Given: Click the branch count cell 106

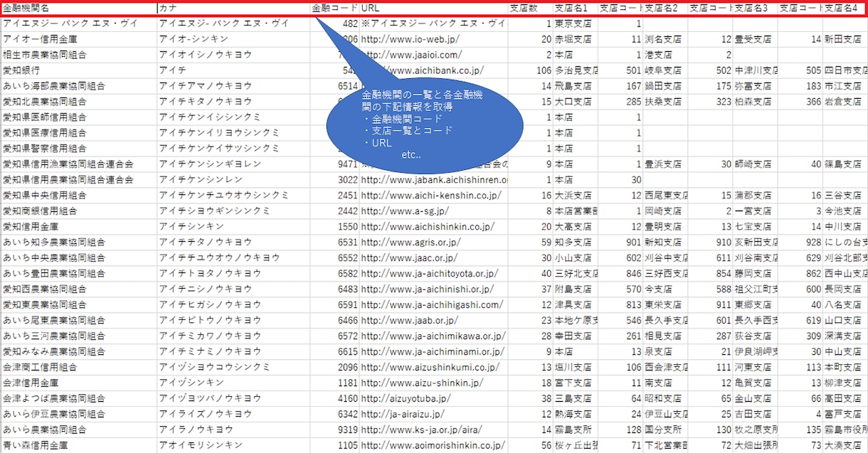Looking at the screenshot, I should [x=530, y=70].
